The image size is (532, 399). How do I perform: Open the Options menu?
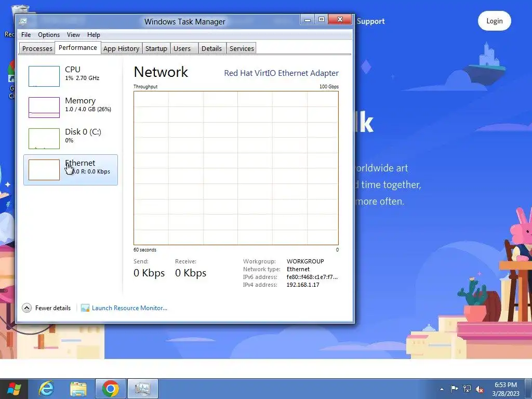pos(48,35)
